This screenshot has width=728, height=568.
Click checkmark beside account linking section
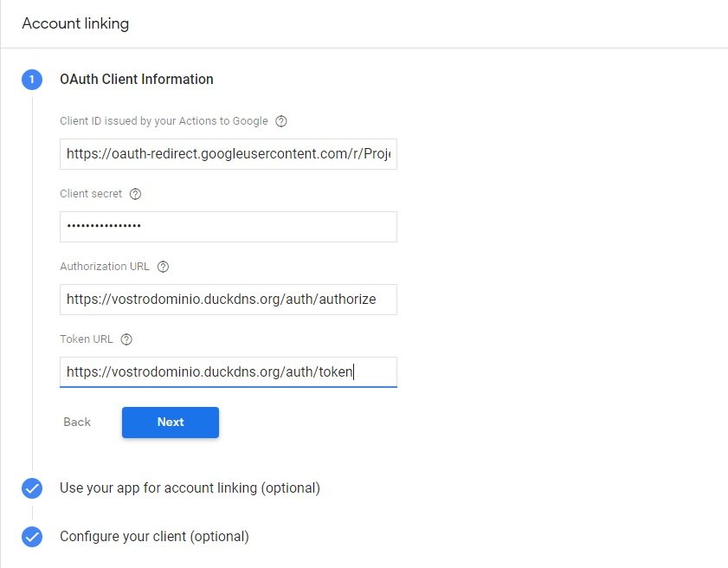tap(32, 488)
